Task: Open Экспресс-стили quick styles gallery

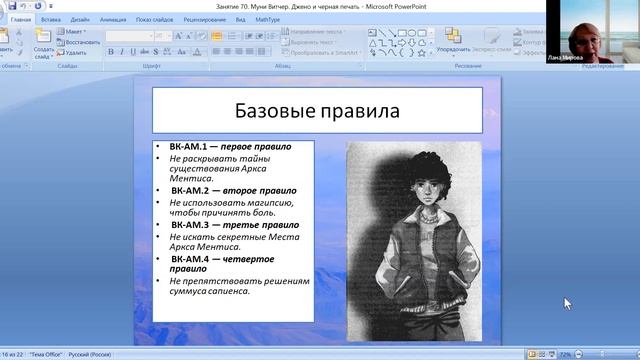Action: click(x=492, y=41)
